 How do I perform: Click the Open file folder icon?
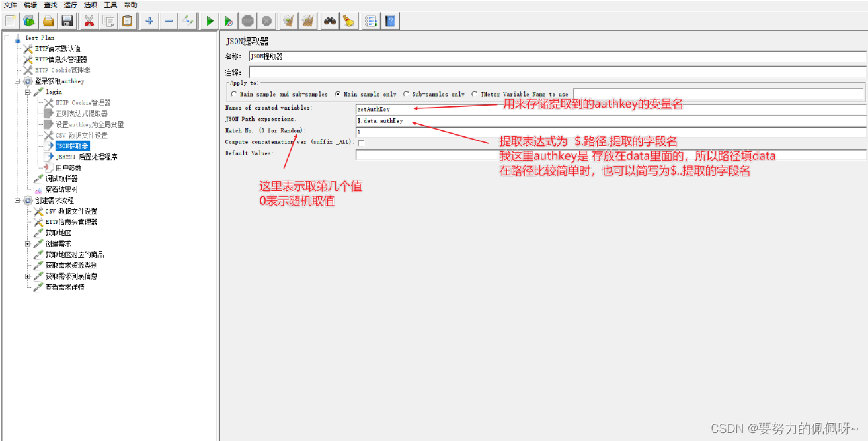click(x=48, y=21)
